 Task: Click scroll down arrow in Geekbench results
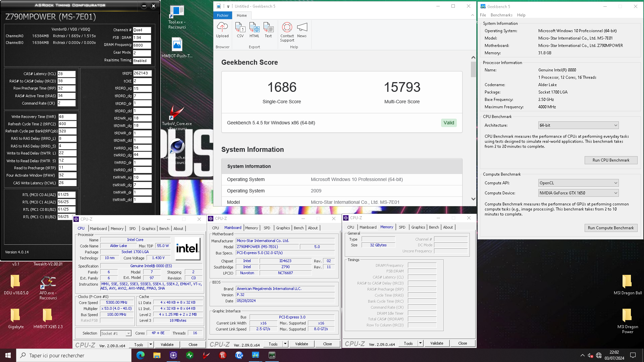[x=473, y=199]
